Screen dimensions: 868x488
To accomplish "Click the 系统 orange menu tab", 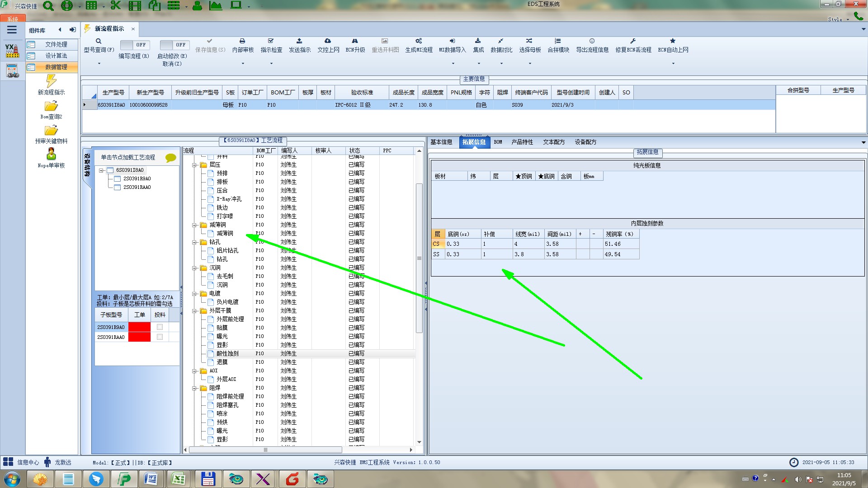I will pyautogui.click(x=12, y=19).
